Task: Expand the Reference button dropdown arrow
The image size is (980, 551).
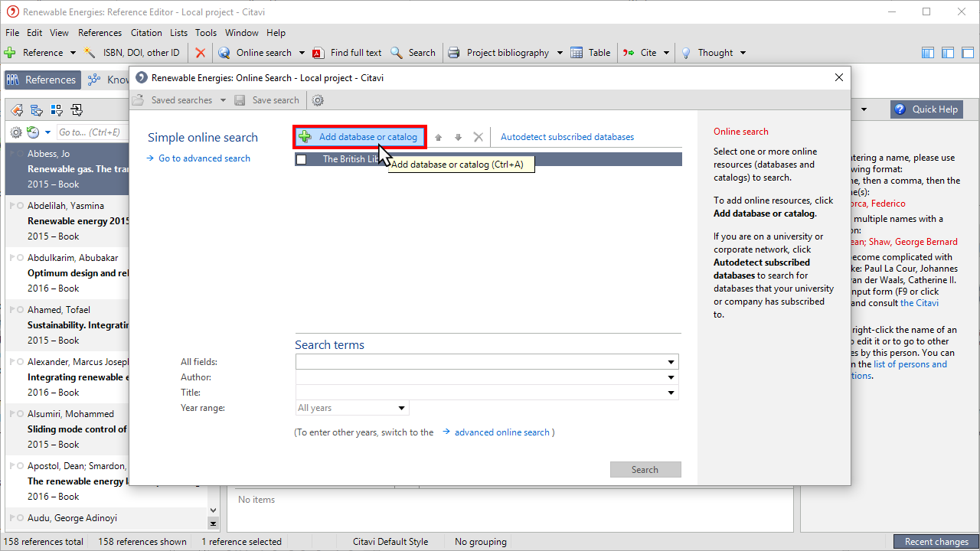Action: pos(73,53)
